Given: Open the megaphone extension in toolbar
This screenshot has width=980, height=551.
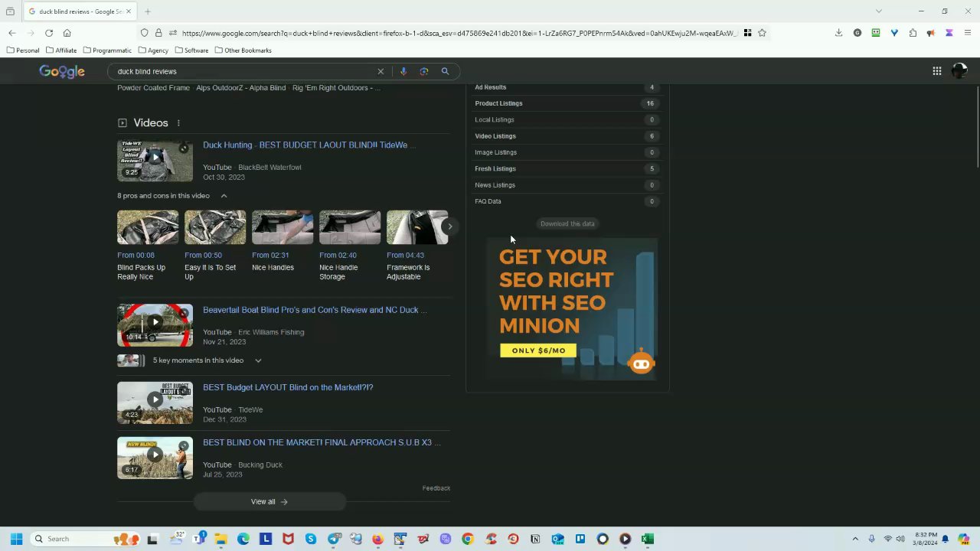Looking at the screenshot, I should [x=931, y=33].
